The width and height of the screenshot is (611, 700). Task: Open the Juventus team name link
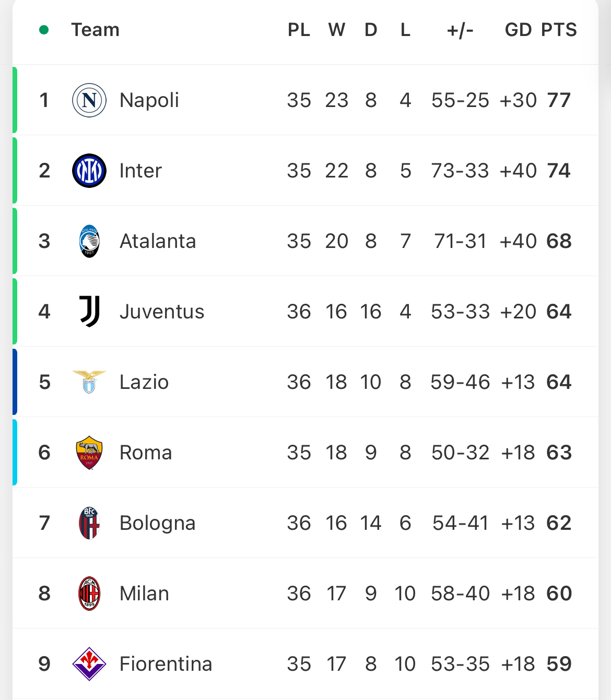162,312
